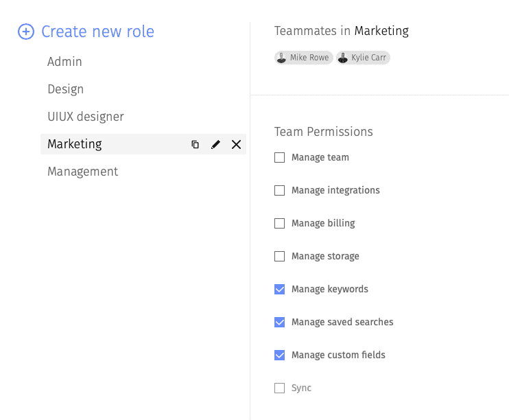Select the Marketing role row
This screenshot has height=420, width=509.
(x=143, y=144)
